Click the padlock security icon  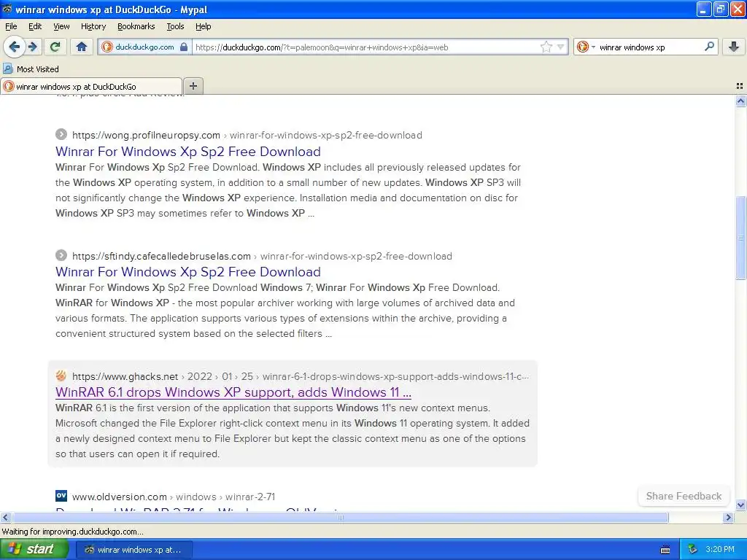[183, 47]
